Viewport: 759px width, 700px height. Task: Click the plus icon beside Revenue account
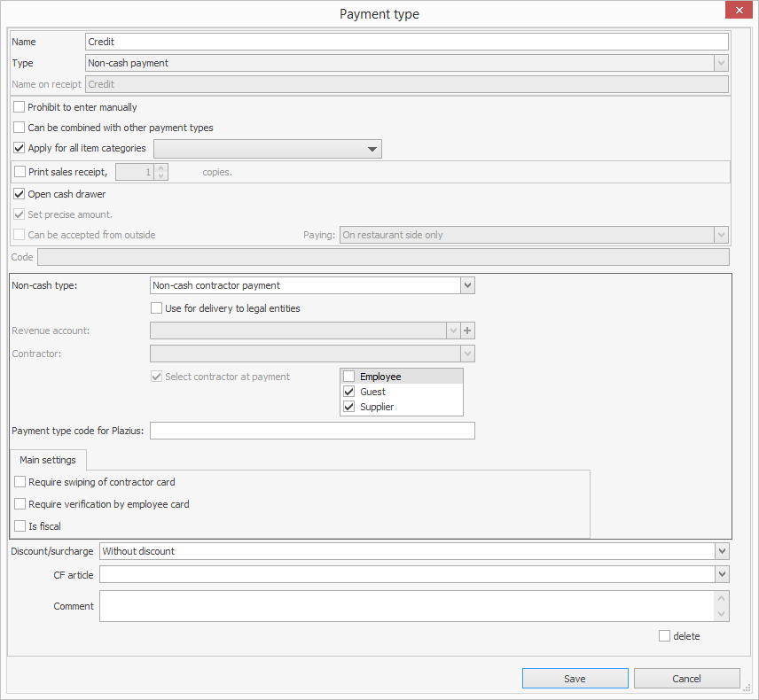[x=468, y=331]
